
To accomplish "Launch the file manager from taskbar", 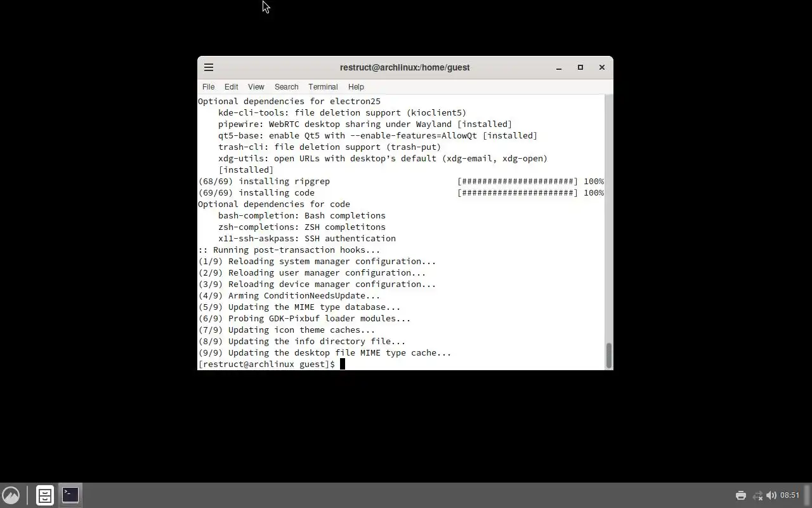I will [x=44, y=495].
